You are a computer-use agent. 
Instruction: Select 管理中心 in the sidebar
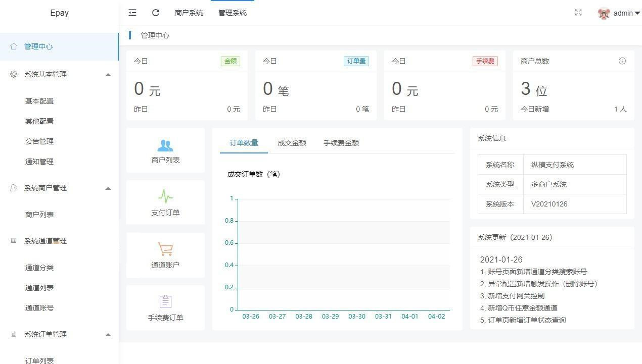click(38, 46)
